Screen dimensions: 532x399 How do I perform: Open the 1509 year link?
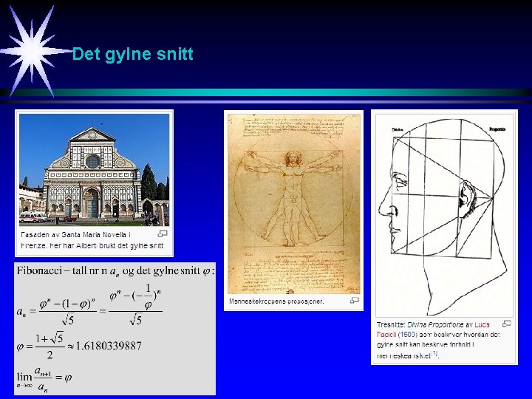point(407,335)
